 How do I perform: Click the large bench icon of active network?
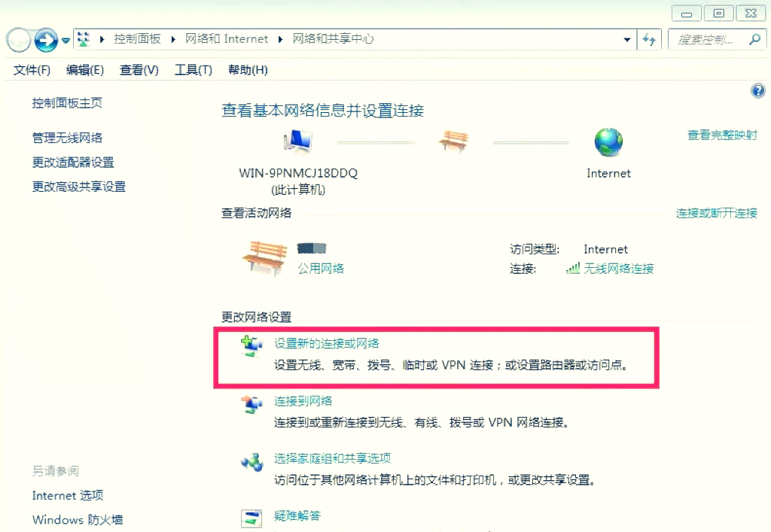point(264,258)
